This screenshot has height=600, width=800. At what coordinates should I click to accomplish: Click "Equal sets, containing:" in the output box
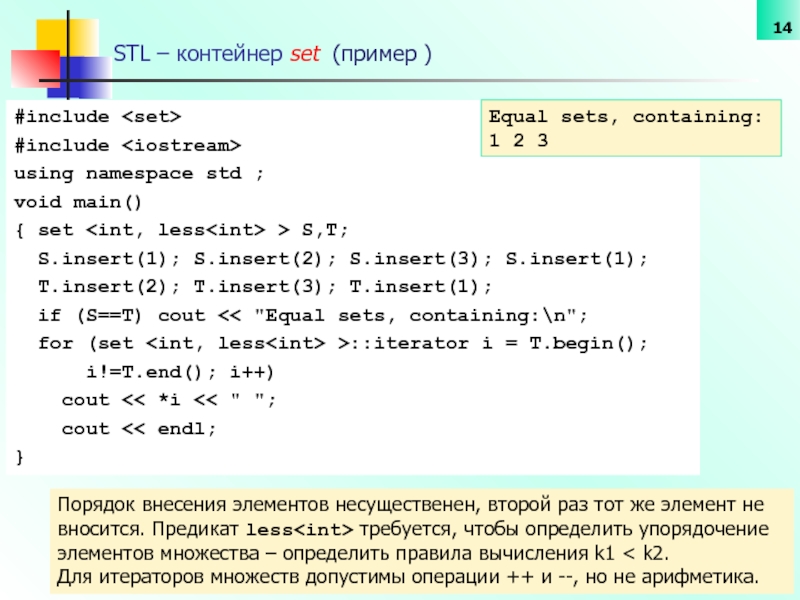tap(625, 118)
